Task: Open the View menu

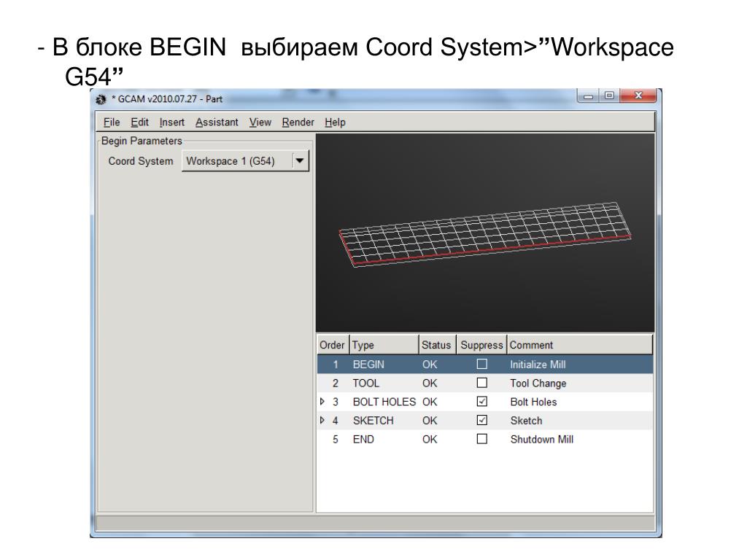Action: [x=260, y=122]
